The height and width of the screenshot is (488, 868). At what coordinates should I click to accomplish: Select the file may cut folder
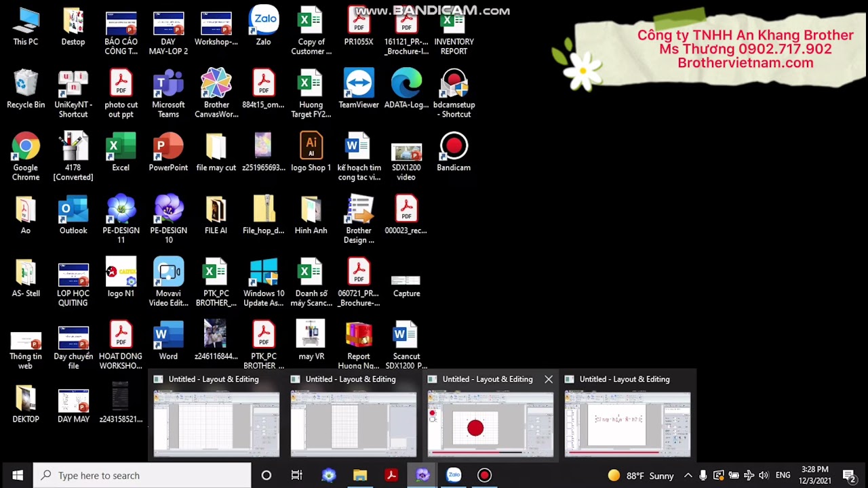[x=216, y=152]
